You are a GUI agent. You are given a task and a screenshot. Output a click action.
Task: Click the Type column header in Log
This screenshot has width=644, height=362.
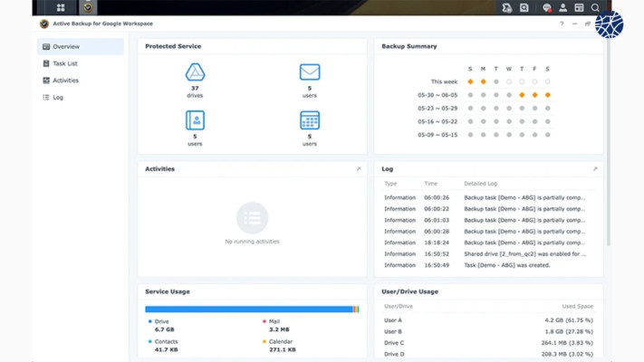(390, 184)
